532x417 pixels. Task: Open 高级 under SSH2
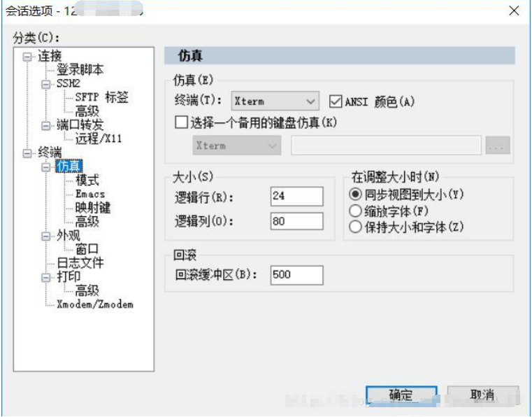point(87,111)
